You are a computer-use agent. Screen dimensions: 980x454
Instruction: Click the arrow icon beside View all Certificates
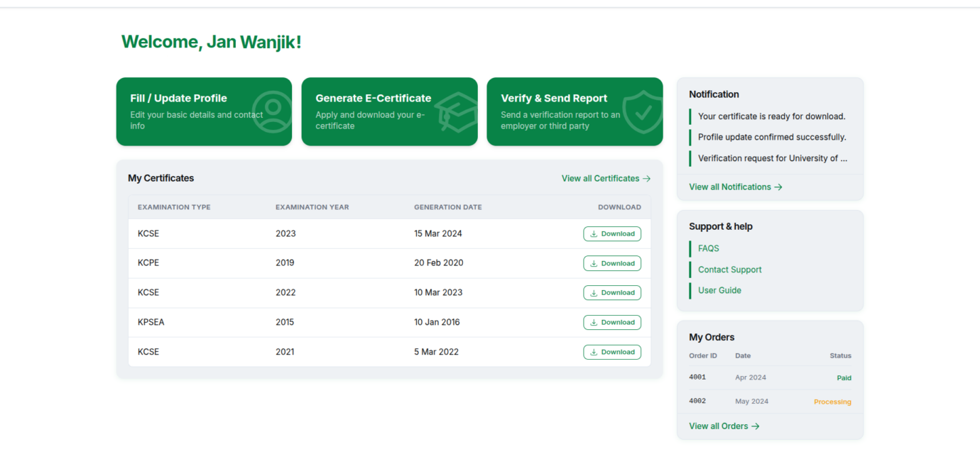click(x=646, y=179)
